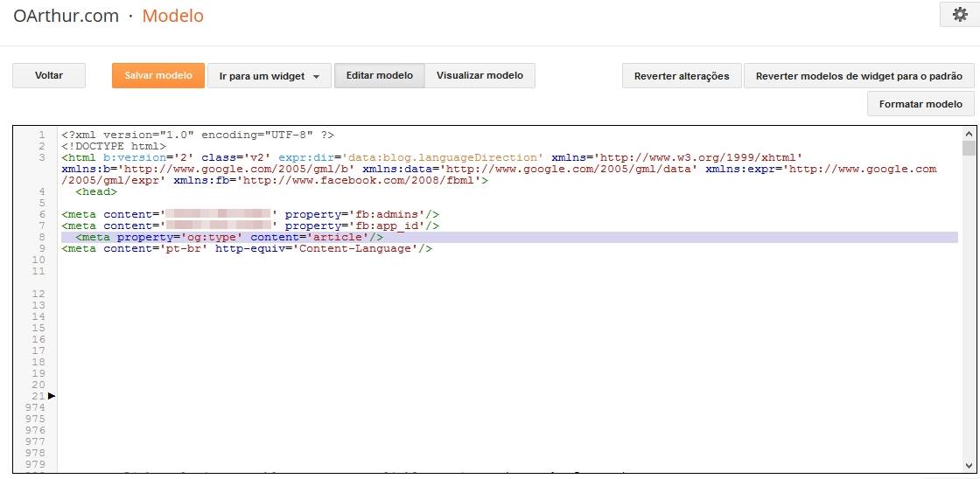Image resolution: width=980 pixels, height=479 pixels.
Task: Click the scrollbar up arrow in editor
Action: click(x=969, y=134)
